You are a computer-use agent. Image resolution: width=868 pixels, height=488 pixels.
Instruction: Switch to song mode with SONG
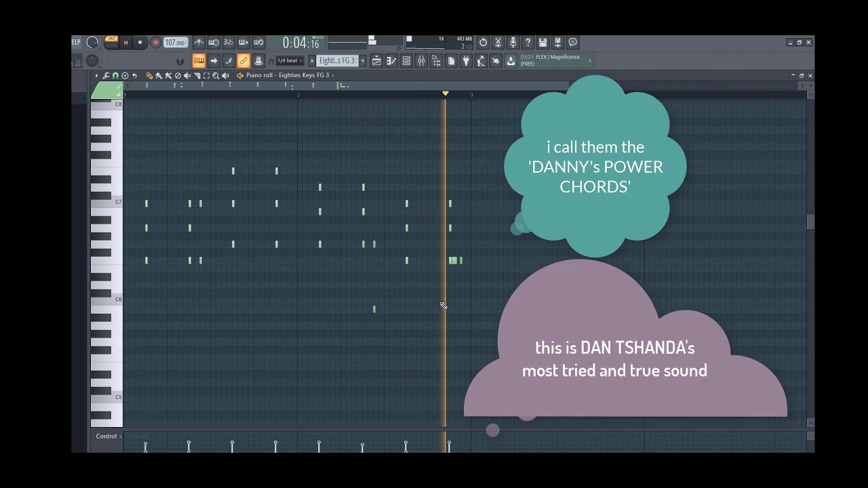112,45
